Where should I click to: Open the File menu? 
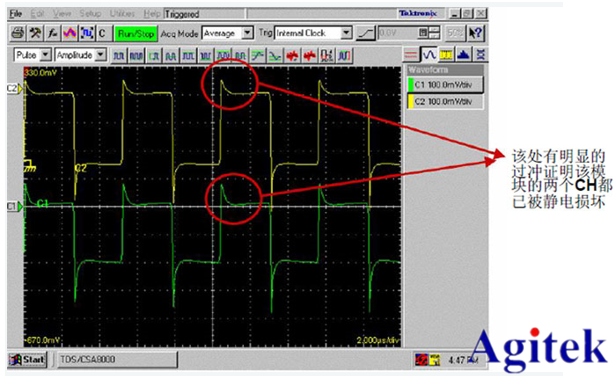point(16,14)
